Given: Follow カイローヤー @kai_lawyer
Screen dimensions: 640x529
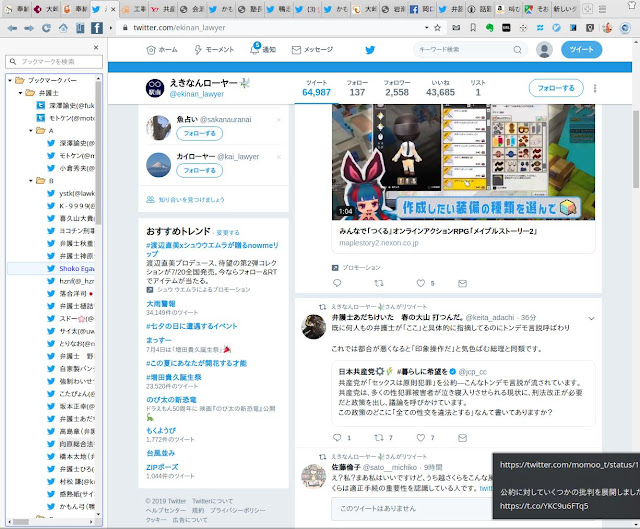Looking at the screenshot, I should coord(200,171).
